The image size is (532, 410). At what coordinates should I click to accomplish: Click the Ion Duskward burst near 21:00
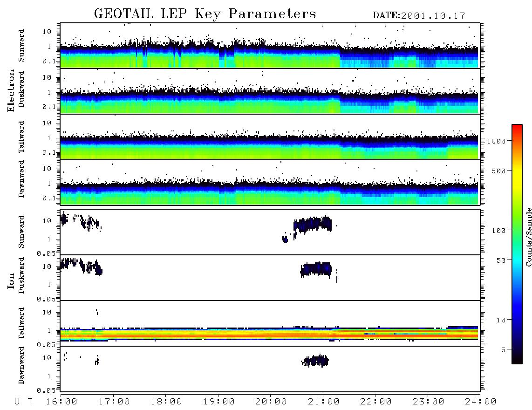coord(315,269)
